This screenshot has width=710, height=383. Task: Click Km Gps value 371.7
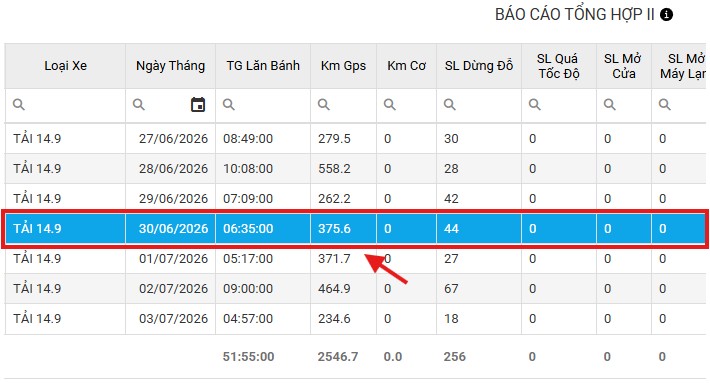(x=334, y=259)
